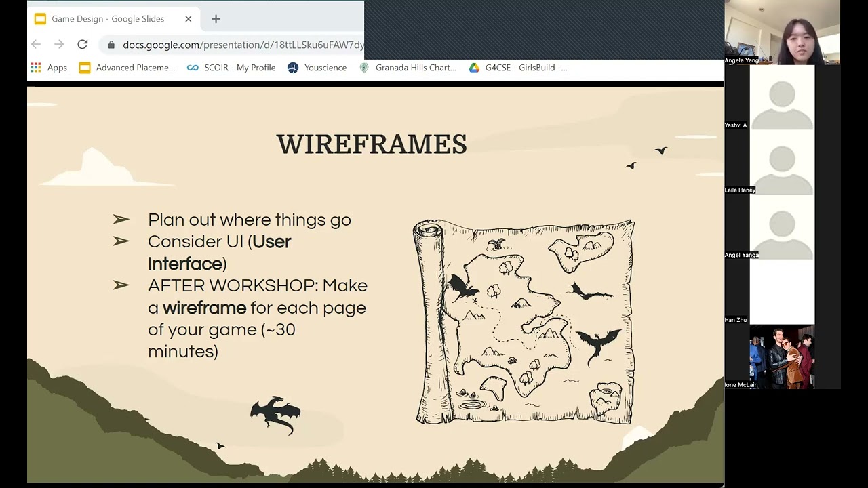Click the WIREFRAMES slide title
Viewport: 868px width, 488px height.
coord(372,144)
